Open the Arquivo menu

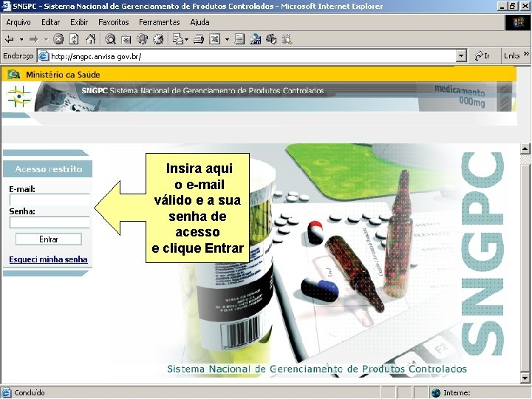click(18, 22)
